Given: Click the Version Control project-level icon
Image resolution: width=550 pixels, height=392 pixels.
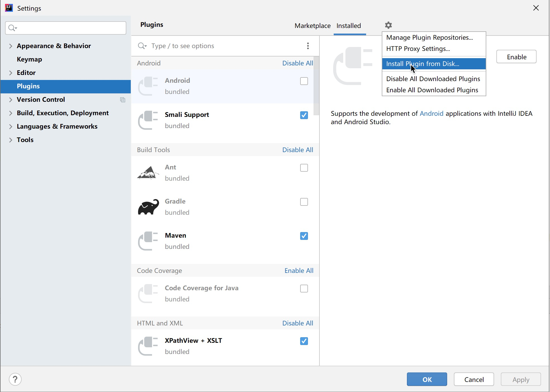Looking at the screenshot, I should (122, 100).
